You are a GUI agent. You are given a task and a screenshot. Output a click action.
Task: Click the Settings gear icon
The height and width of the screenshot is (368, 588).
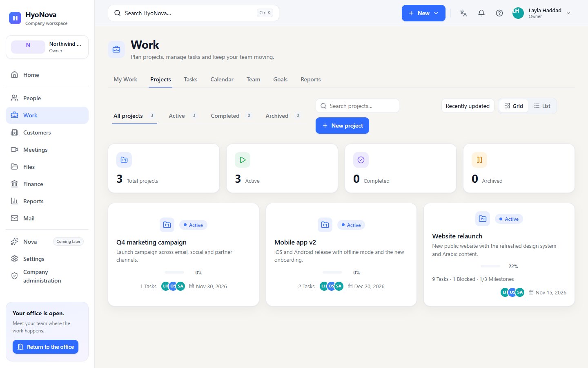tap(15, 259)
